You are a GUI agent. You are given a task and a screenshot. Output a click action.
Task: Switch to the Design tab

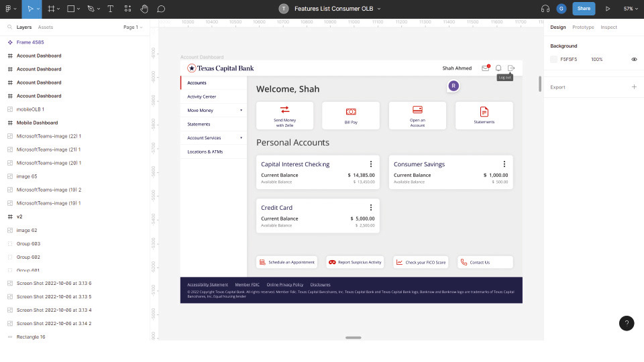tap(557, 27)
